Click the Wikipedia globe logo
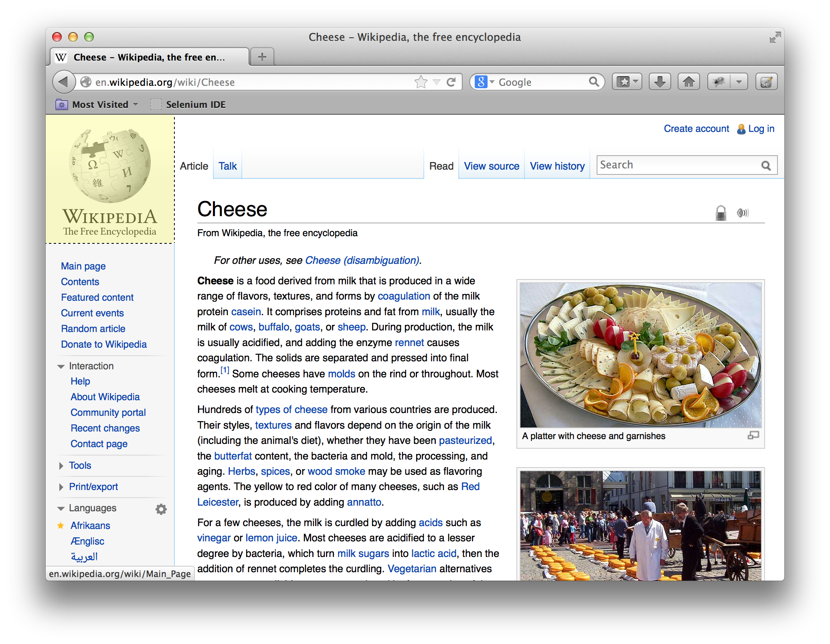This screenshot has width=830, height=644. tap(109, 165)
